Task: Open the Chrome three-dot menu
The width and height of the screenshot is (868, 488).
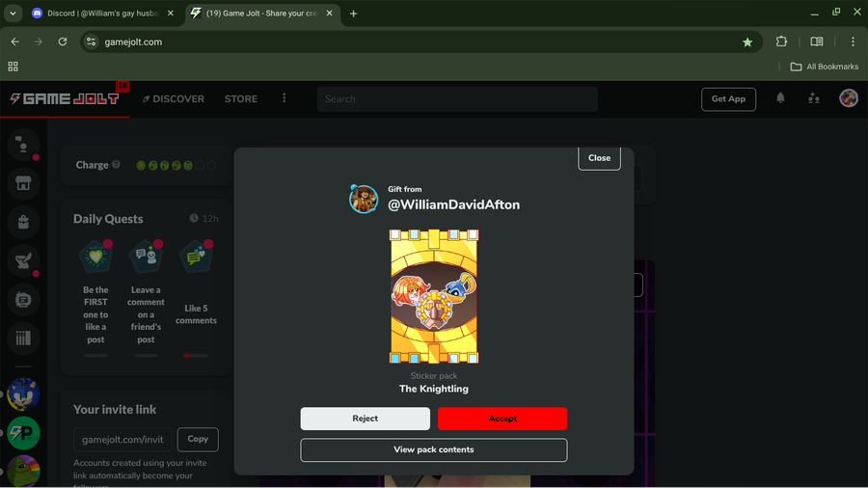Action: pyautogui.click(x=854, y=41)
